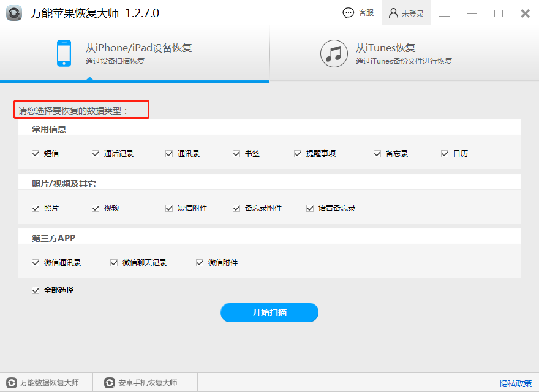Switch to 从iTunes恢复 tab

click(x=405, y=54)
